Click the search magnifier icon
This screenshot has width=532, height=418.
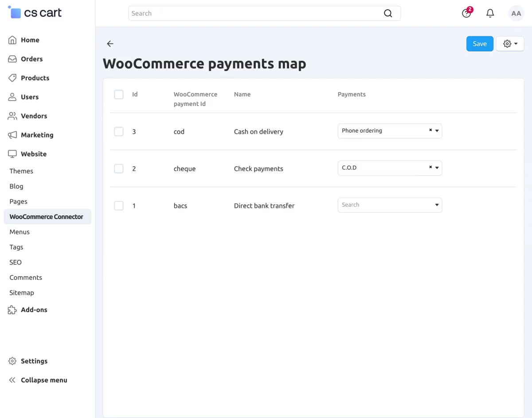[388, 13]
